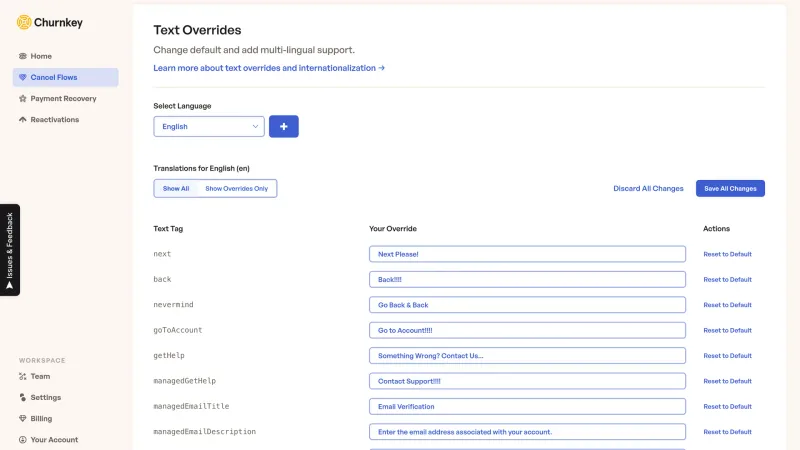Click the Save All Changes button
This screenshot has width=800, height=450.
pos(730,188)
